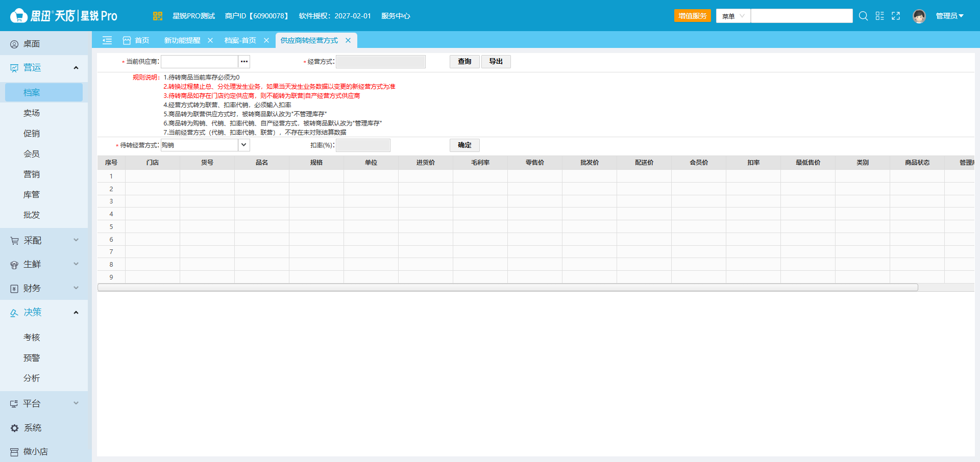Click the 经营方式 field
The width and height of the screenshot is (980, 462).
381,61
